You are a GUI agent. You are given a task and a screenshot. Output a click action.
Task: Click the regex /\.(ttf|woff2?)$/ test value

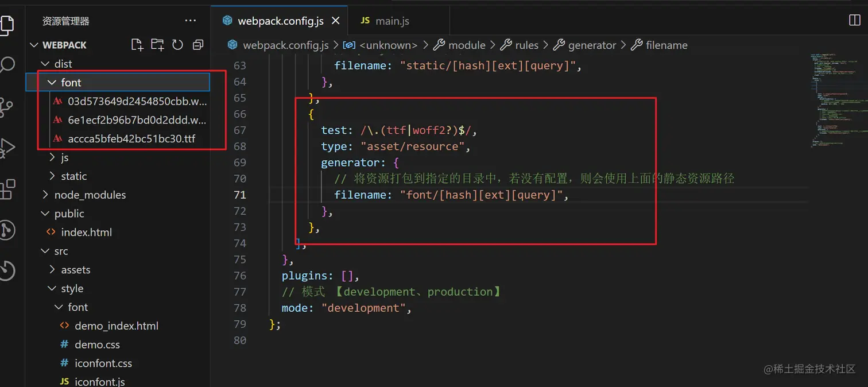coord(416,130)
